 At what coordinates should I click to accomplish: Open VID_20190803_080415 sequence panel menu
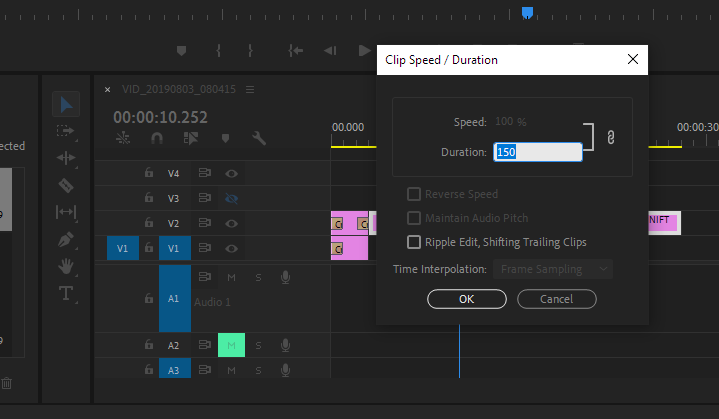click(250, 89)
